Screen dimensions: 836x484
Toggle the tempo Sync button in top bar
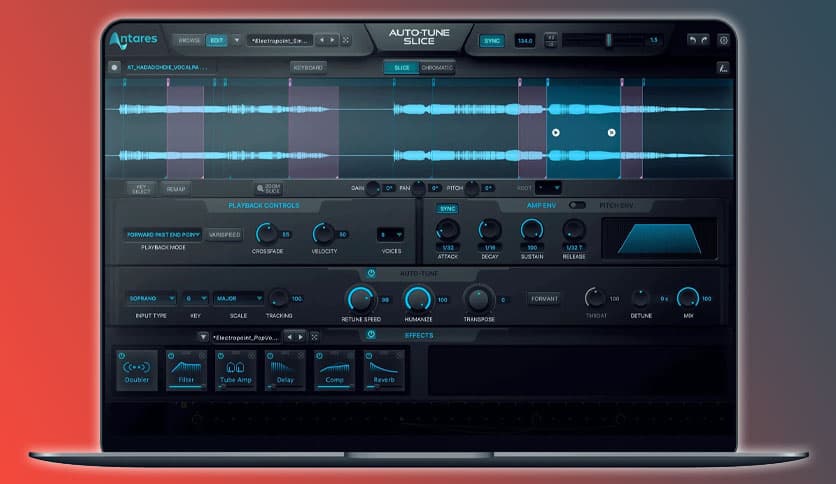492,41
